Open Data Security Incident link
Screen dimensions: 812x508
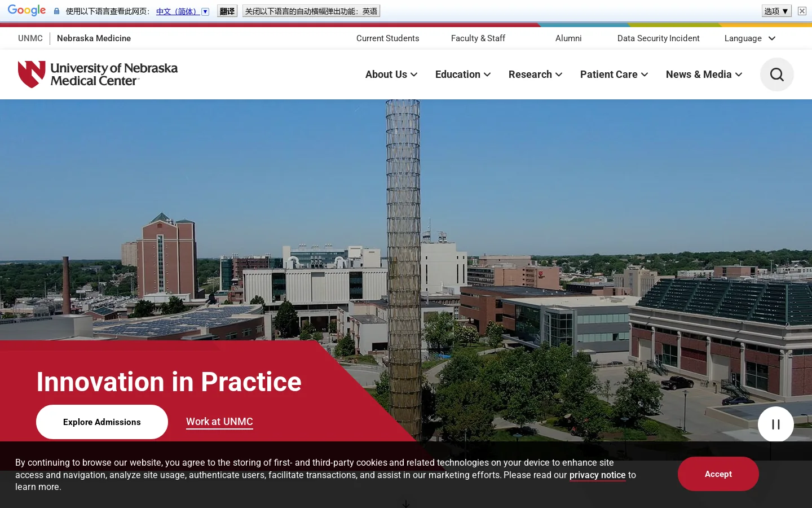click(x=659, y=38)
